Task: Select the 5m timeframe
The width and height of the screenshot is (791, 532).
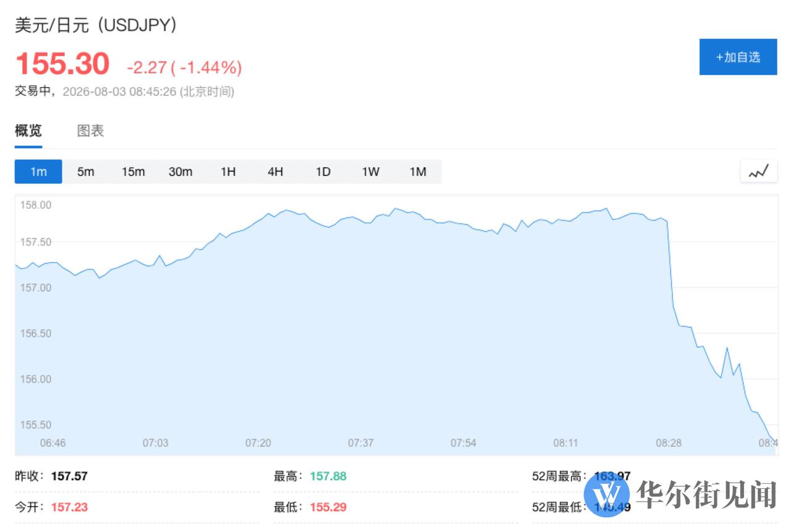Action: 86,172
